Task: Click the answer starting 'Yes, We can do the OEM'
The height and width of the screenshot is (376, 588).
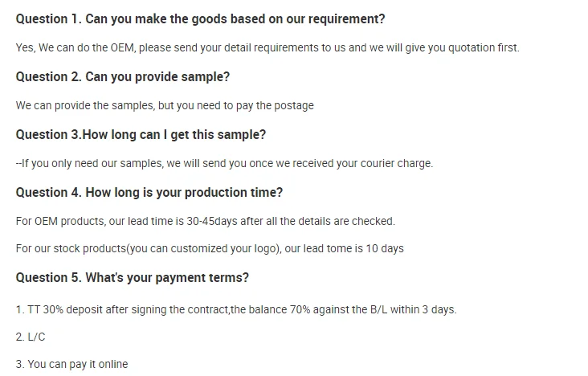Action: pos(267,48)
